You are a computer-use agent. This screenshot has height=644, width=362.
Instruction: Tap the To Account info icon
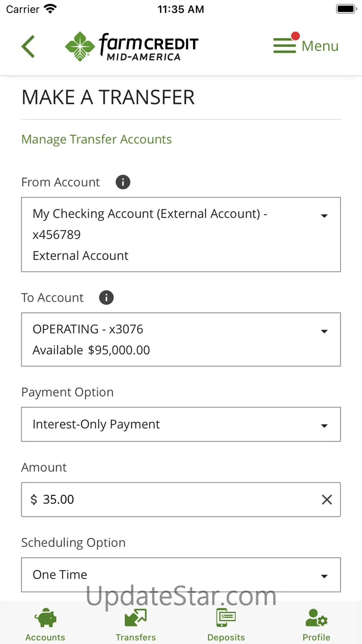point(106,298)
